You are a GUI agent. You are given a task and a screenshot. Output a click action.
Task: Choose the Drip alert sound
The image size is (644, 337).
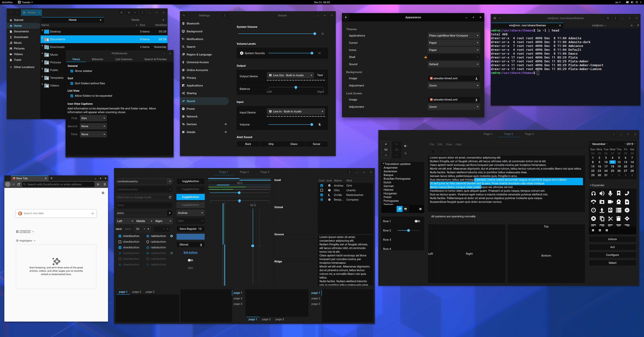[271, 144]
